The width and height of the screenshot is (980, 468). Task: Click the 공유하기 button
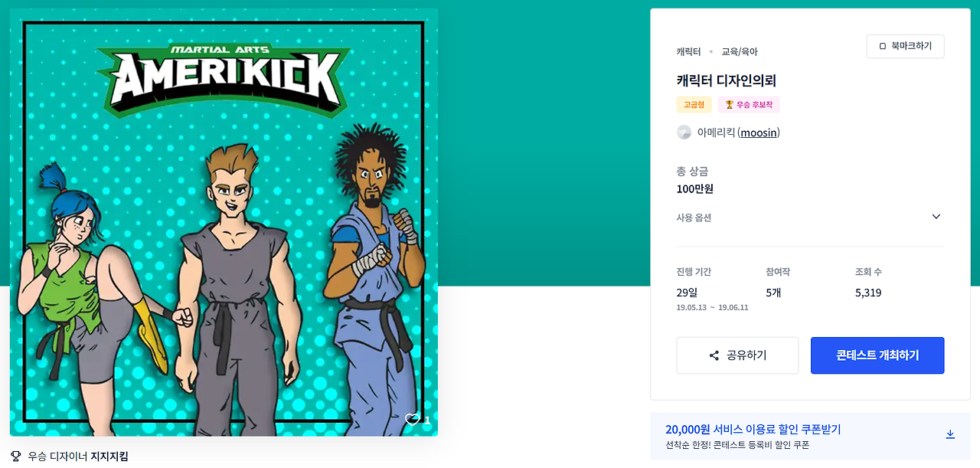737,355
